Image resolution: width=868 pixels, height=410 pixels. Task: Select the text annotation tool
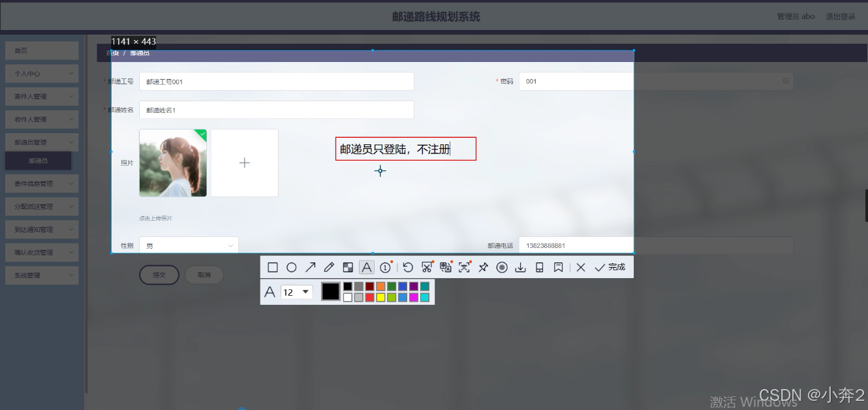(x=367, y=267)
